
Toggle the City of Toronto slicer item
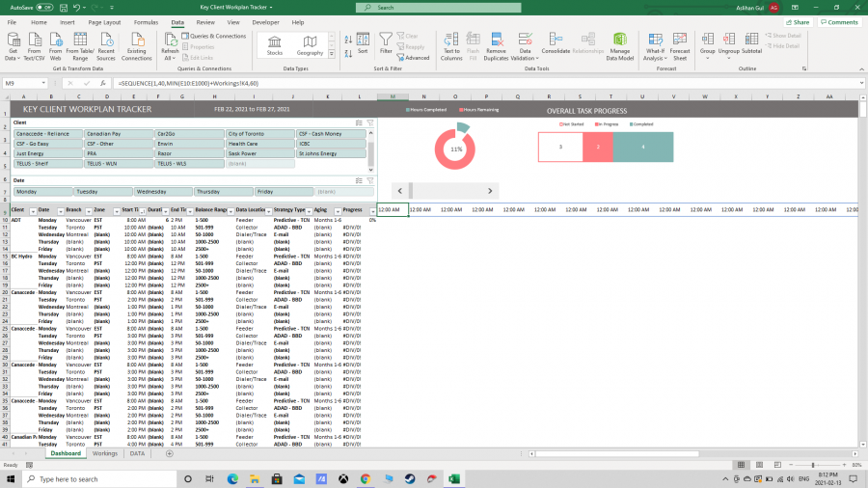pos(260,134)
